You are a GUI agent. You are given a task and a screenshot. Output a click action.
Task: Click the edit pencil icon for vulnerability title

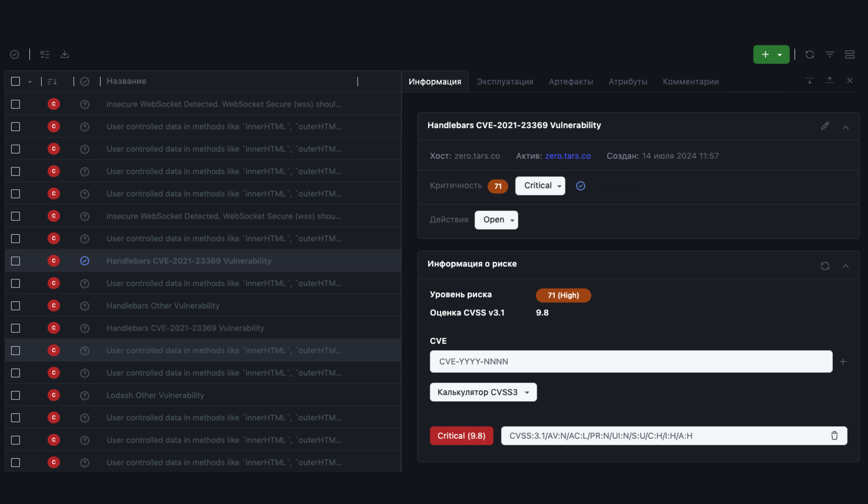click(825, 126)
